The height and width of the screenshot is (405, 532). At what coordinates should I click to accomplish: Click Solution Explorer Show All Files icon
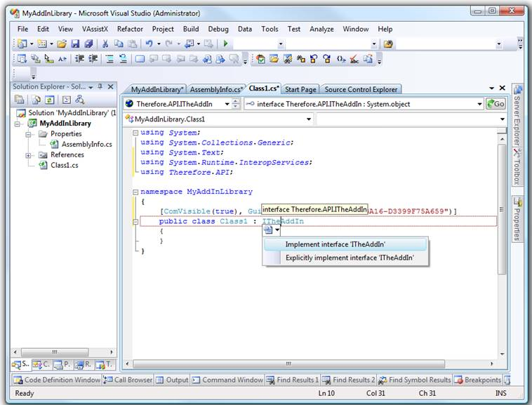pos(36,100)
